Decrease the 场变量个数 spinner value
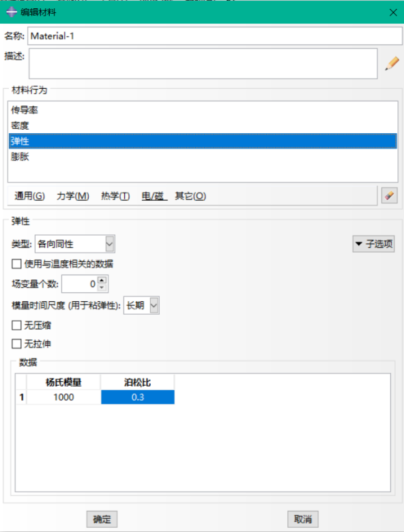Image resolution: width=404 pixels, height=532 pixels. pyautogui.click(x=102, y=288)
